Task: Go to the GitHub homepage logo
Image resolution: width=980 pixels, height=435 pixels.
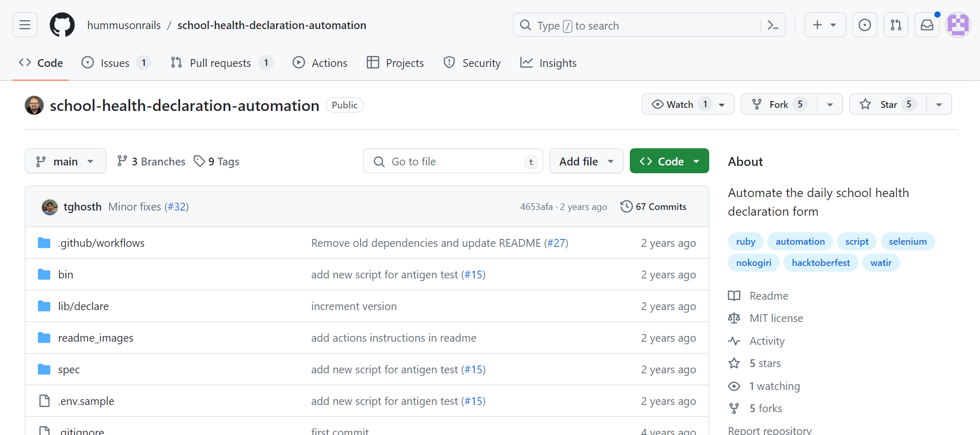Action: [x=62, y=25]
